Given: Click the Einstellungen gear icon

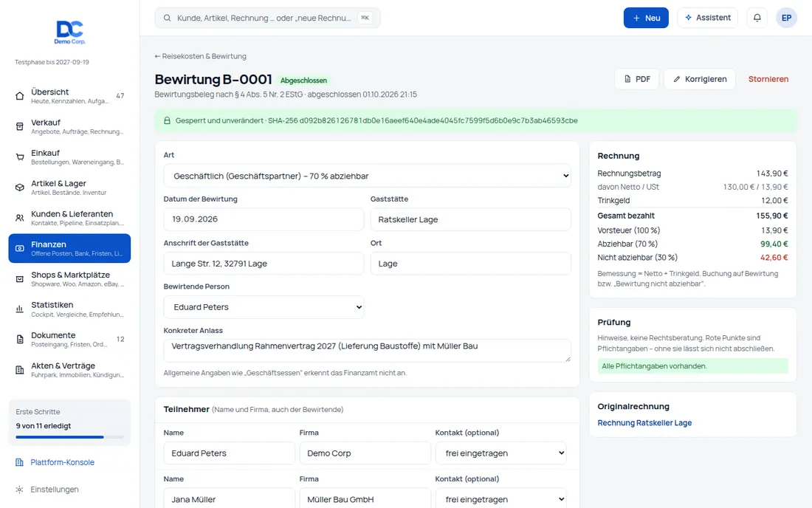Looking at the screenshot, I should [x=20, y=490].
